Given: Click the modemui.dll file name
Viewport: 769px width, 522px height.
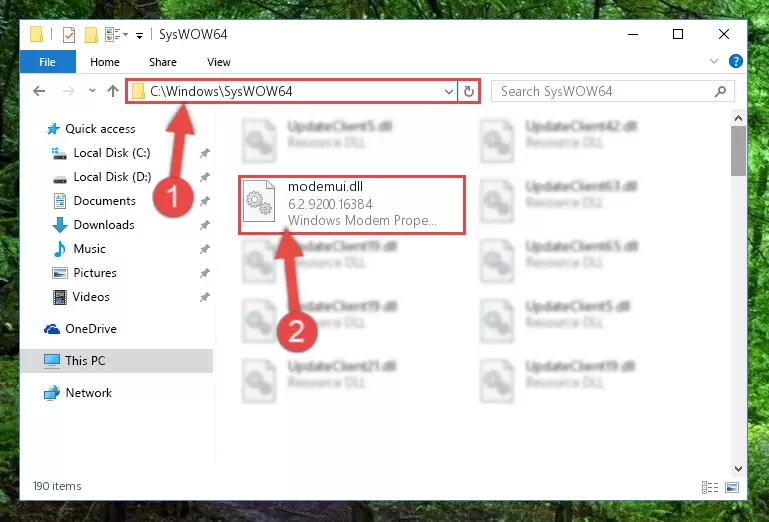Looking at the screenshot, I should tap(325, 186).
